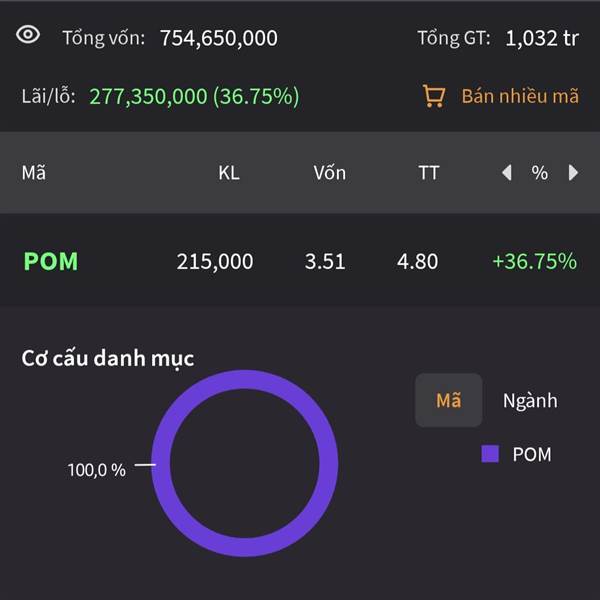Click the 100,0 % chart label
This screenshot has height=600, width=600.
tap(97, 470)
